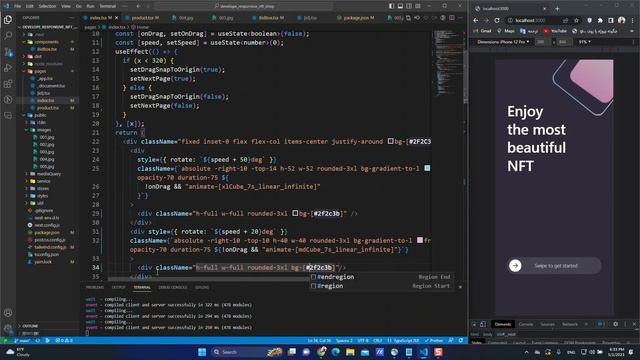The width and height of the screenshot is (640, 360).
Task: Open Run and Debug view
Action: [x=8, y=68]
